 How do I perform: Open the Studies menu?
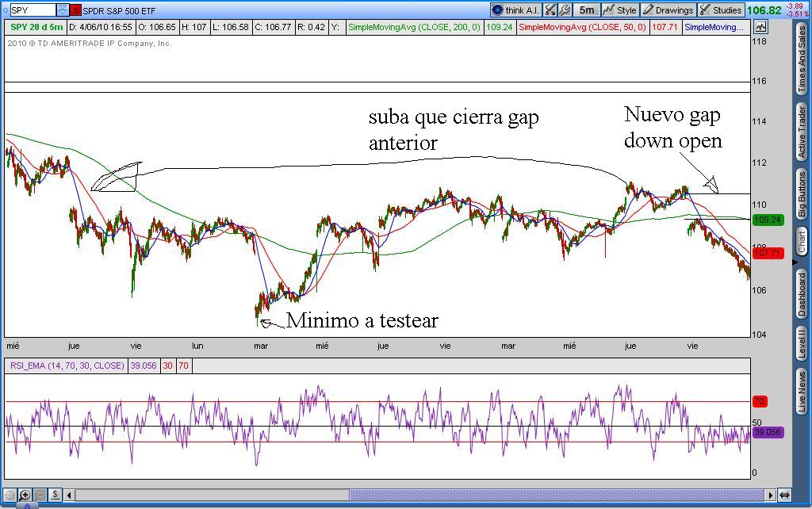tap(720, 10)
